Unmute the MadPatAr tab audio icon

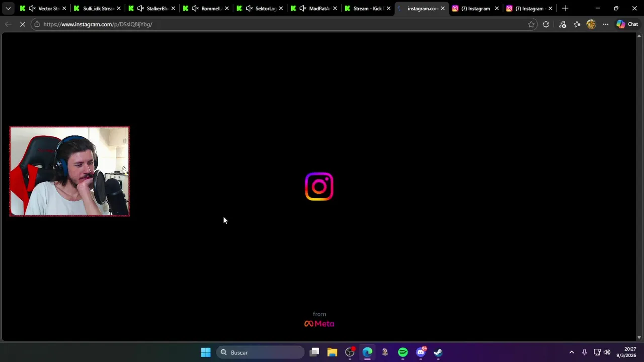303,8
